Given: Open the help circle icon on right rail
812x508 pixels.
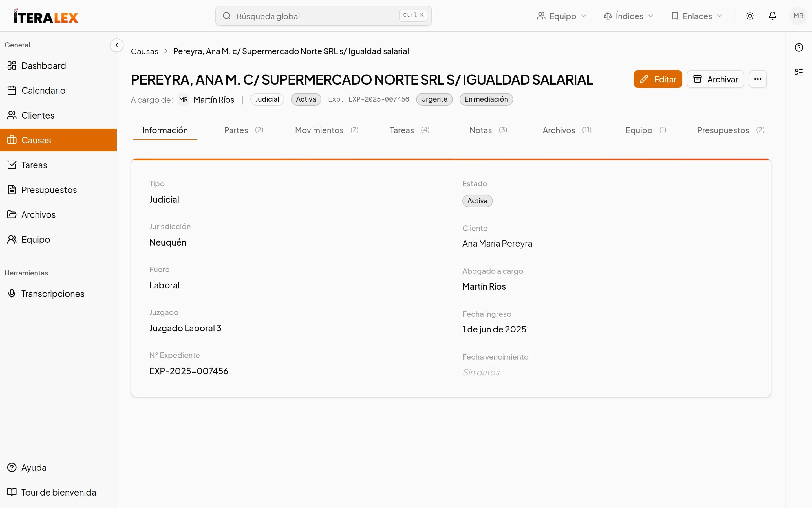Looking at the screenshot, I should [x=799, y=47].
